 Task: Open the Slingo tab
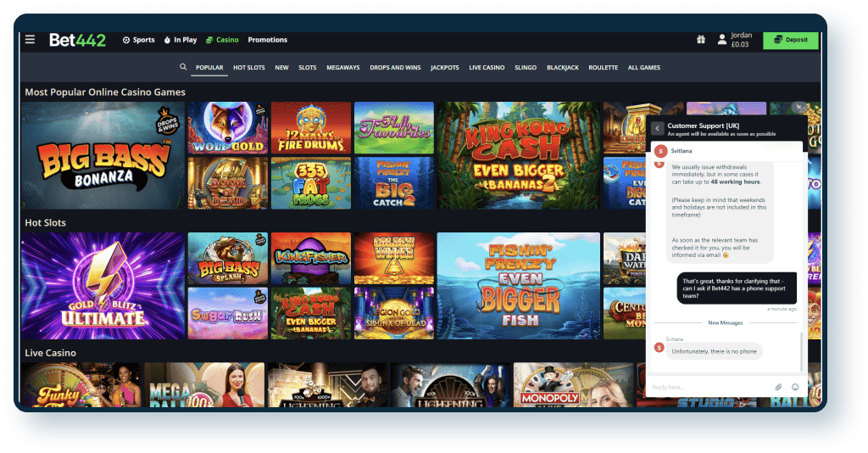(526, 68)
